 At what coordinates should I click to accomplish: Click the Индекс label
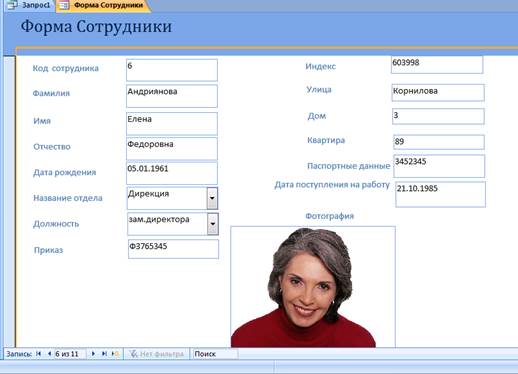pos(321,66)
